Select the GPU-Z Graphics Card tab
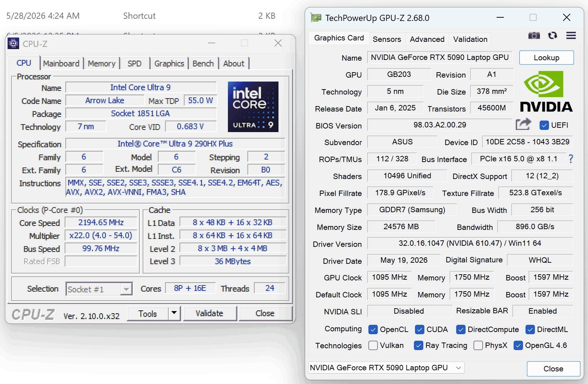 pyautogui.click(x=339, y=38)
